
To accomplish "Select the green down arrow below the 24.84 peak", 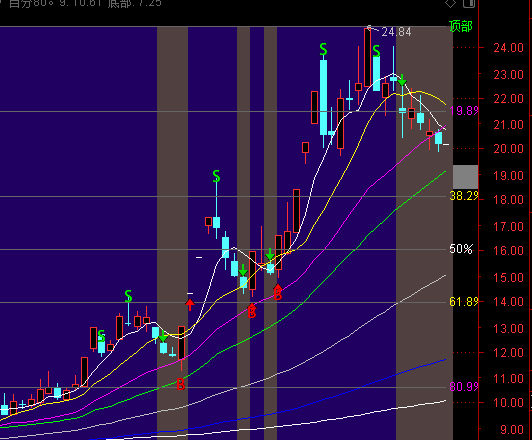I will point(402,80).
